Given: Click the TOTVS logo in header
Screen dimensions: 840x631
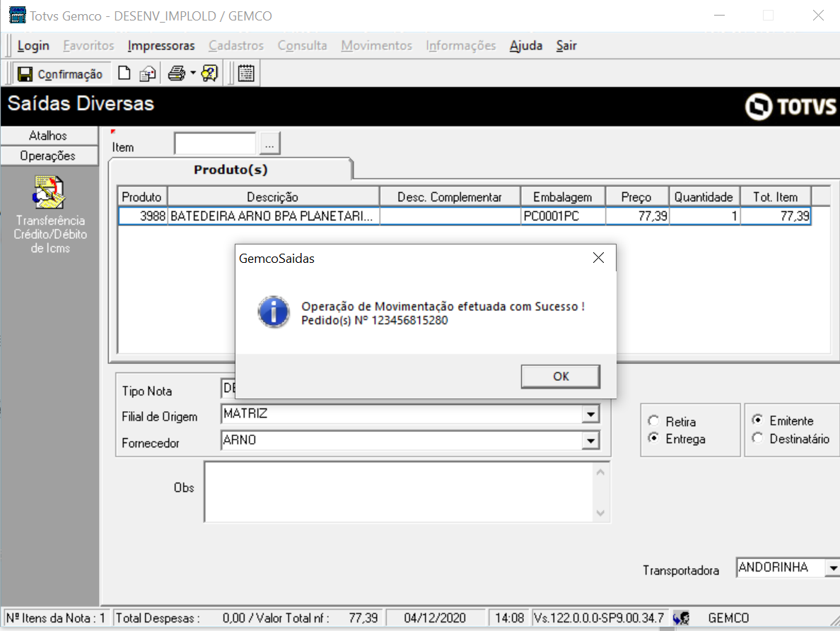Looking at the screenshot, I should [791, 106].
